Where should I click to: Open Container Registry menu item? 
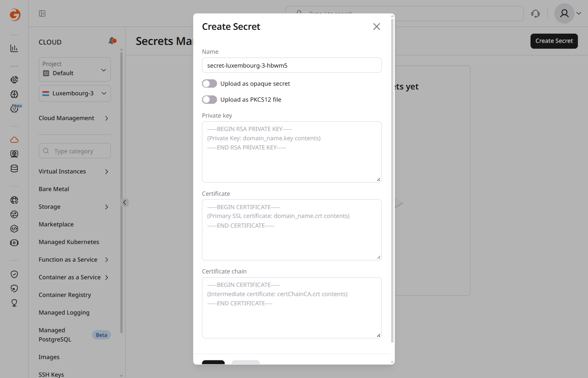(x=65, y=295)
